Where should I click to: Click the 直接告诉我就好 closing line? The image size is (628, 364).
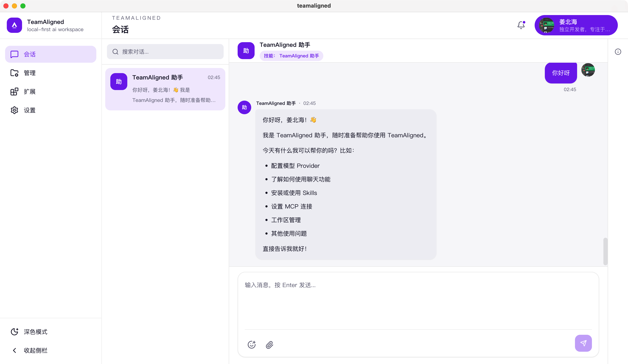tap(285, 249)
